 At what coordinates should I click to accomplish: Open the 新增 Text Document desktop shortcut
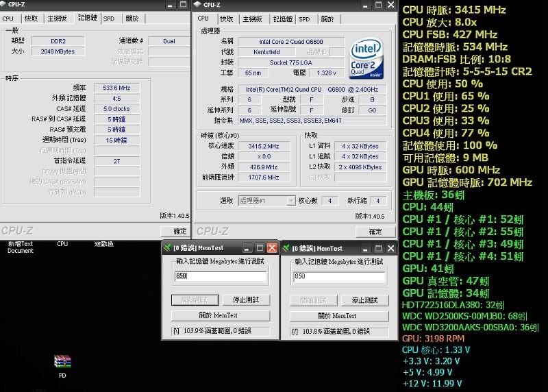tap(21, 247)
